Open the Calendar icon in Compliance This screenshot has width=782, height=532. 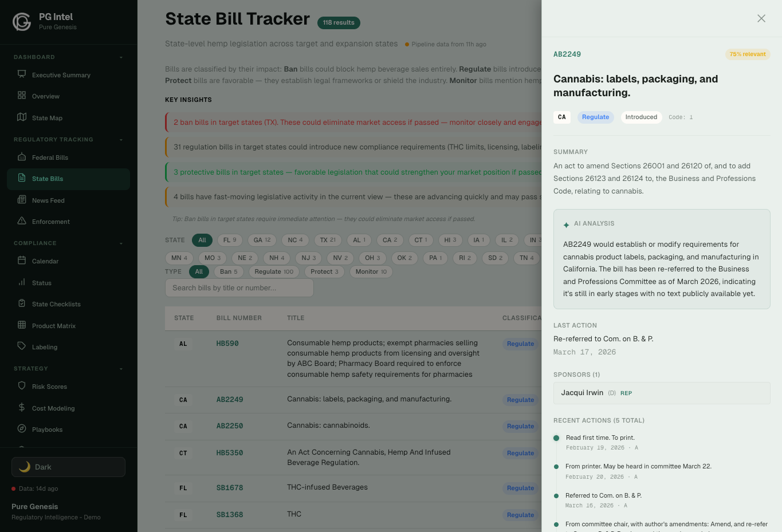click(22, 261)
